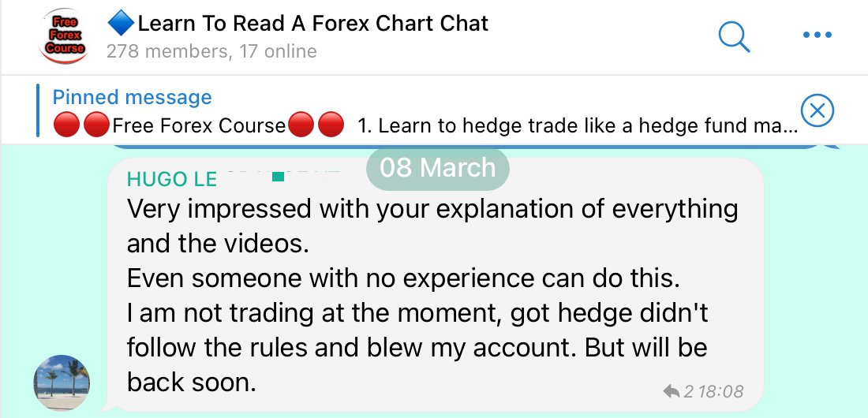
Task: Open sender HUGO LE's name
Action: [x=171, y=179]
